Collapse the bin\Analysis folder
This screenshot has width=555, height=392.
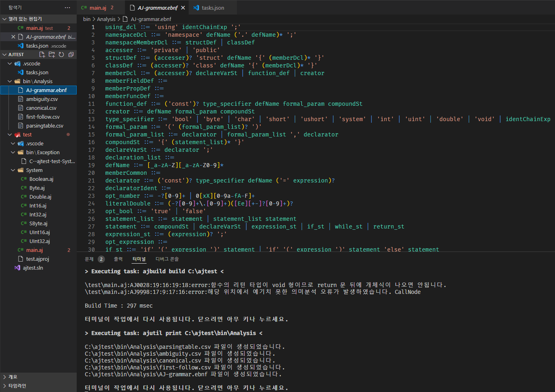(x=10, y=81)
